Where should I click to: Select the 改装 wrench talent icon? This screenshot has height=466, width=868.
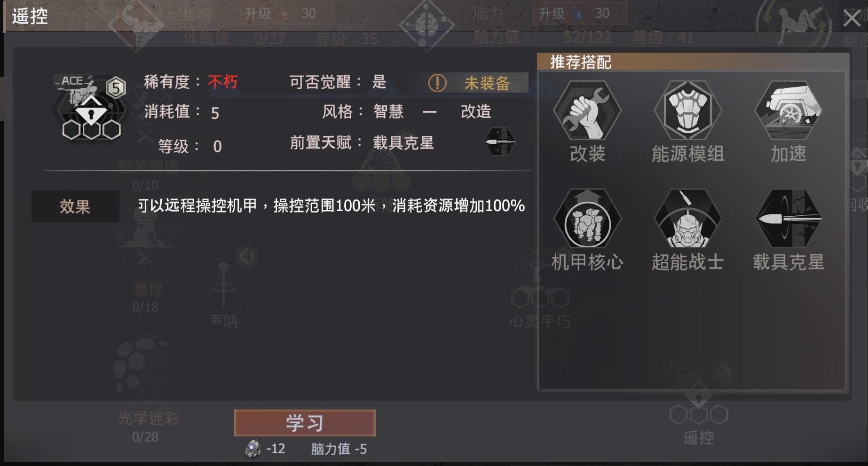pos(587,110)
